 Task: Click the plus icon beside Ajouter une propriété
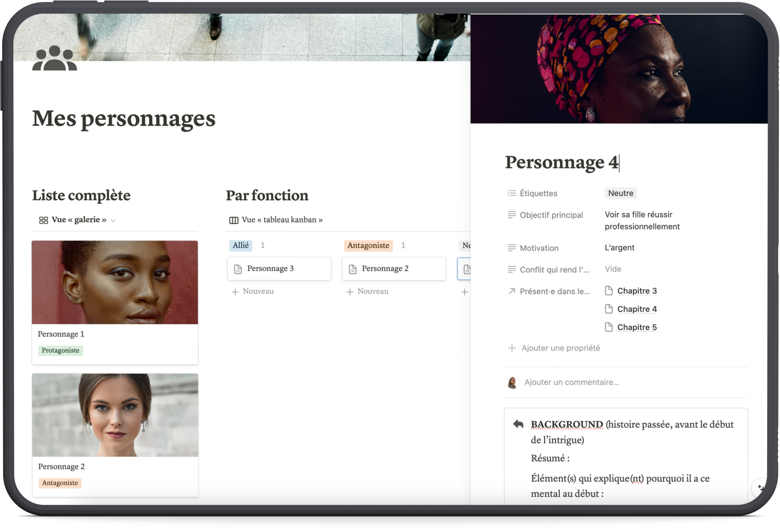[x=511, y=348]
